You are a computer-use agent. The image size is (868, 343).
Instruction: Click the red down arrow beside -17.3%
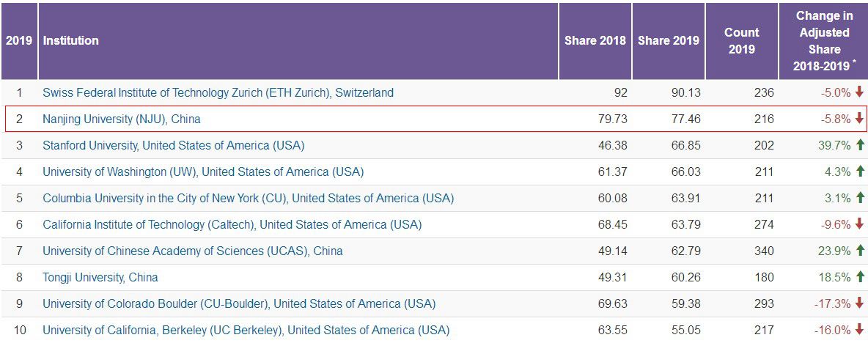859,303
